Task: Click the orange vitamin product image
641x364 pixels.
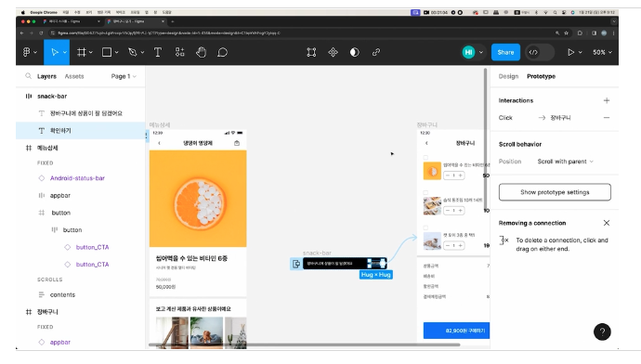Action: (x=198, y=199)
